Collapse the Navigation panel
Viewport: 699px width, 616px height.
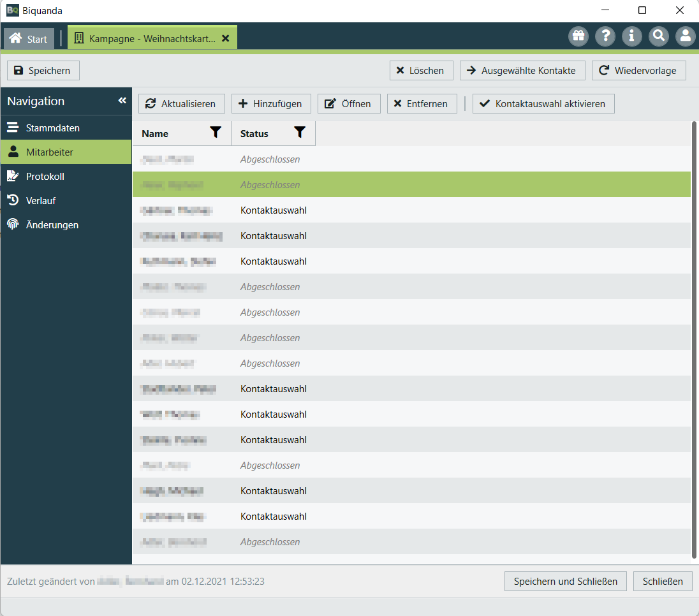point(122,101)
